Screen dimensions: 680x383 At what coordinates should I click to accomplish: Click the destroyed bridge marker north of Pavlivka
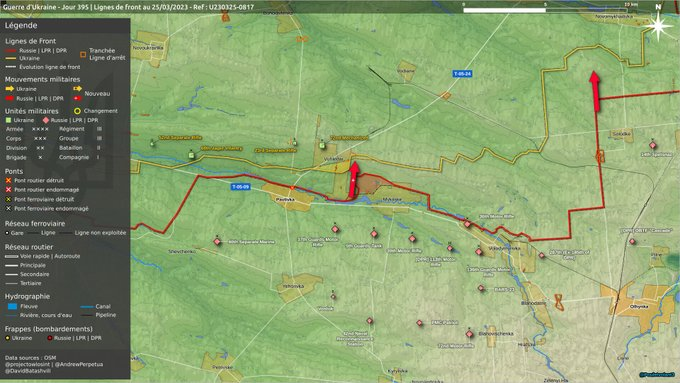292,188
